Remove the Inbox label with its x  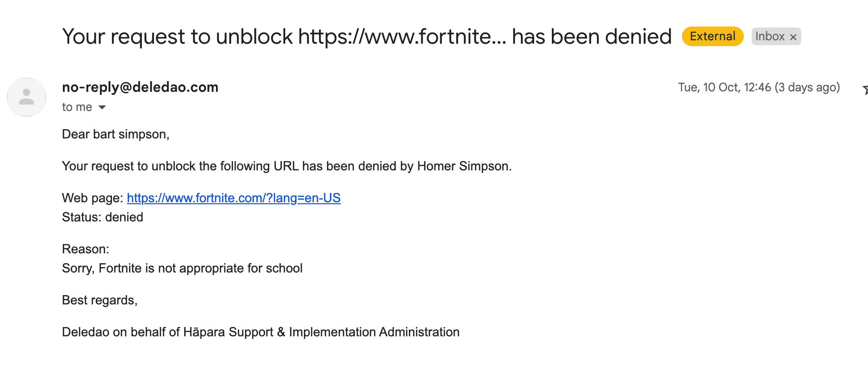pos(793,37)
